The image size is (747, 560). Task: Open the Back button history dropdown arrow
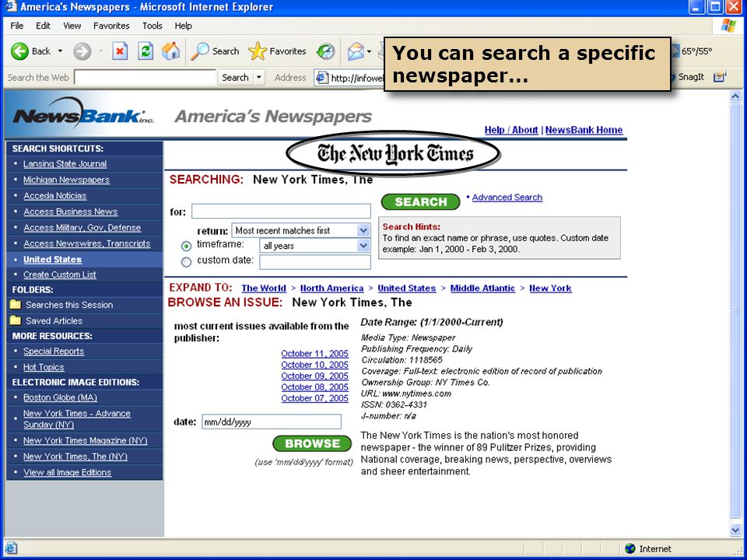[x=60, y=51]
